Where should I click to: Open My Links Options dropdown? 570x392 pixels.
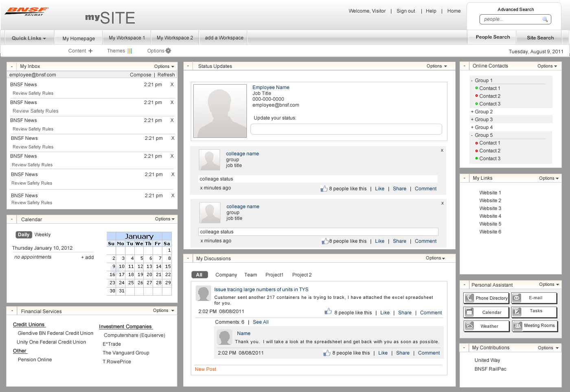549,178
